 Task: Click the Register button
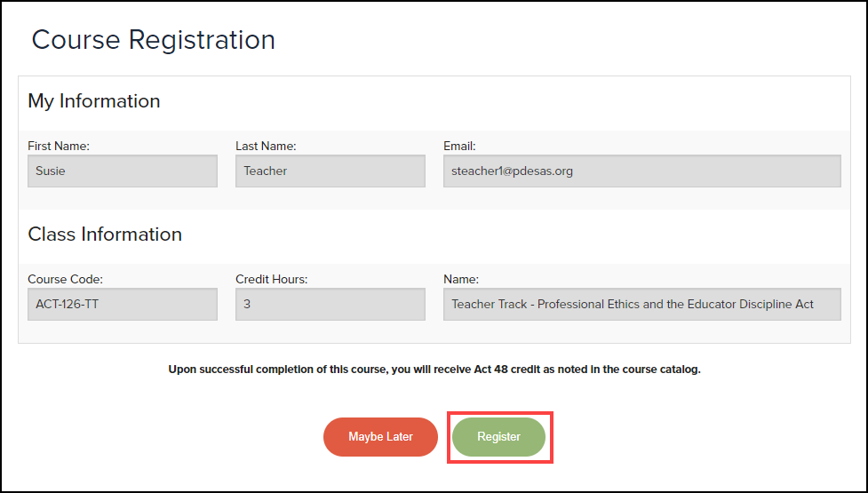(498, 437)
